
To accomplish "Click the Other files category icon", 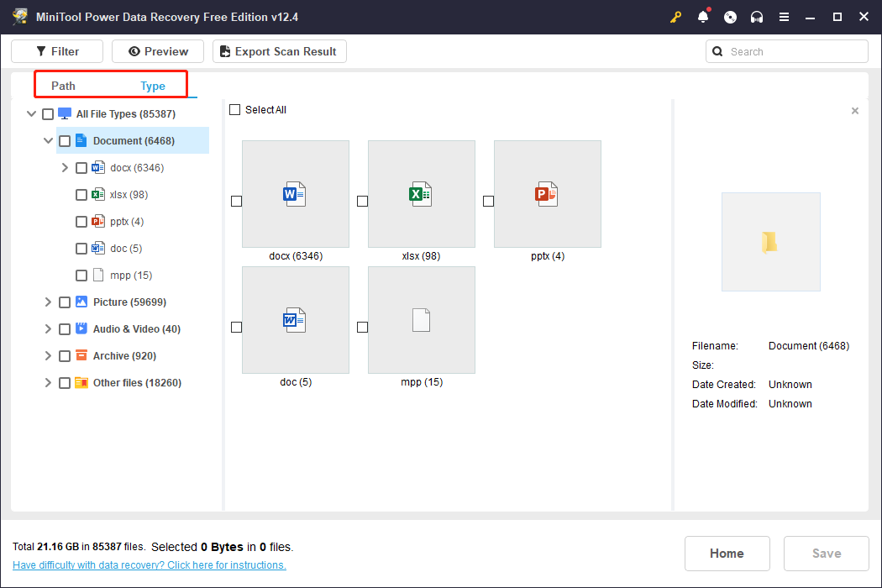I will tap(81, 383).
